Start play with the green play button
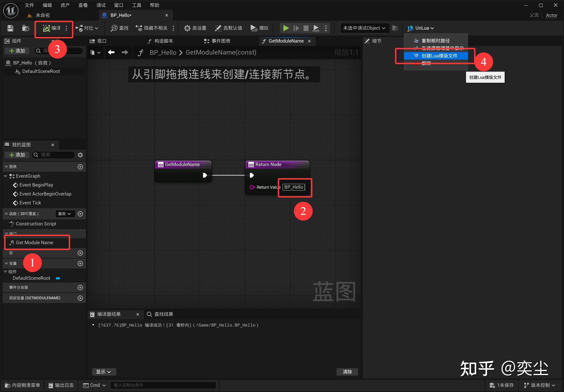This screenshot has width=564, height=392. (x=286, y=28)
